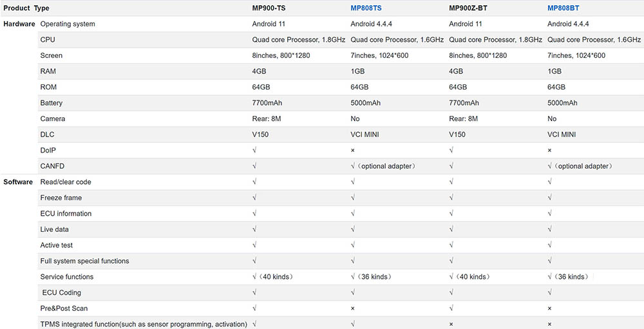
Task: Click the MP900-TS DoIP check mark
Action: [254, 151]
